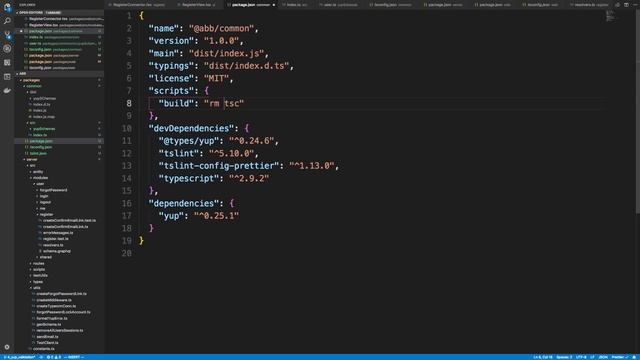This screenshot has height=360, width=640.
Task: Close the active package.json common tab
Action: (x=274, y=5)
